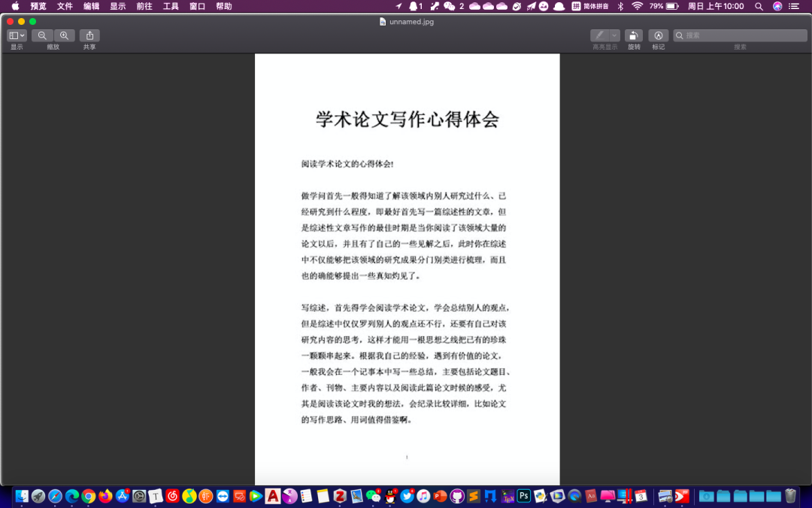Click the Bluetooth status icon
The width and height of the screenshot is (812, 508).
(x=620, y=6)
